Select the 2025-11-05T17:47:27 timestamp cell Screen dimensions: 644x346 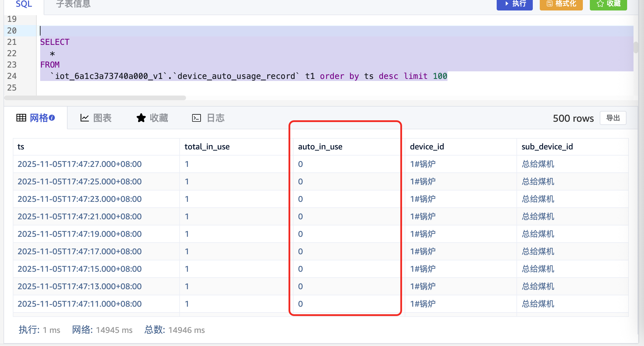[79, 164]
